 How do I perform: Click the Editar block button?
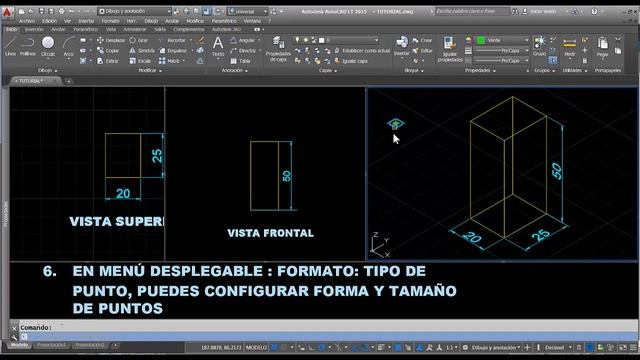422,51
